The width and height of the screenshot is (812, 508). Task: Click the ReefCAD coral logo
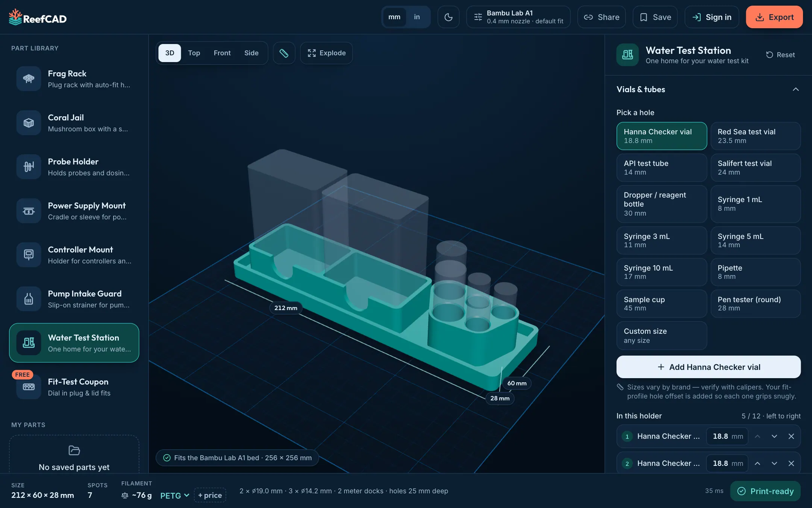tap(15, 17)
